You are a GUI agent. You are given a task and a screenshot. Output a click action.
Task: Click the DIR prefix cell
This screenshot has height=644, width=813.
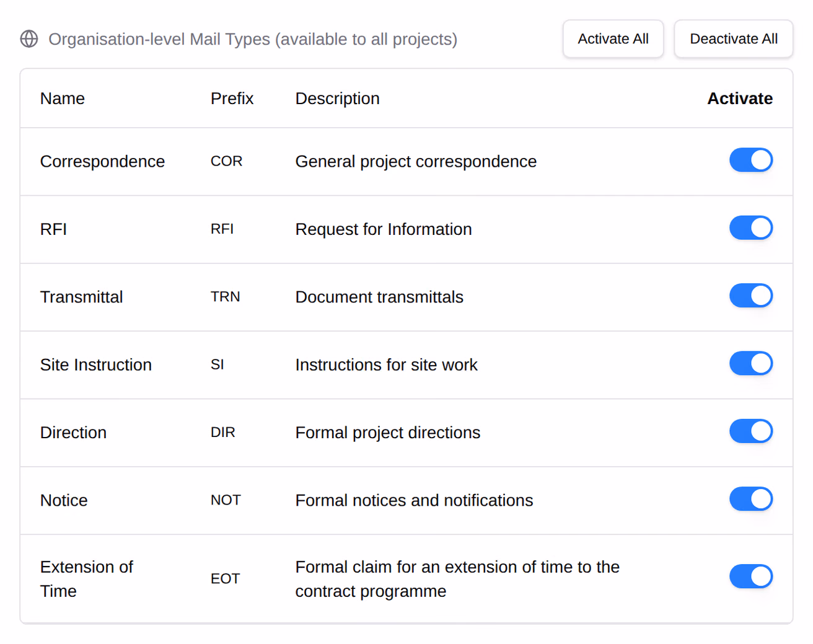(222, 433)
